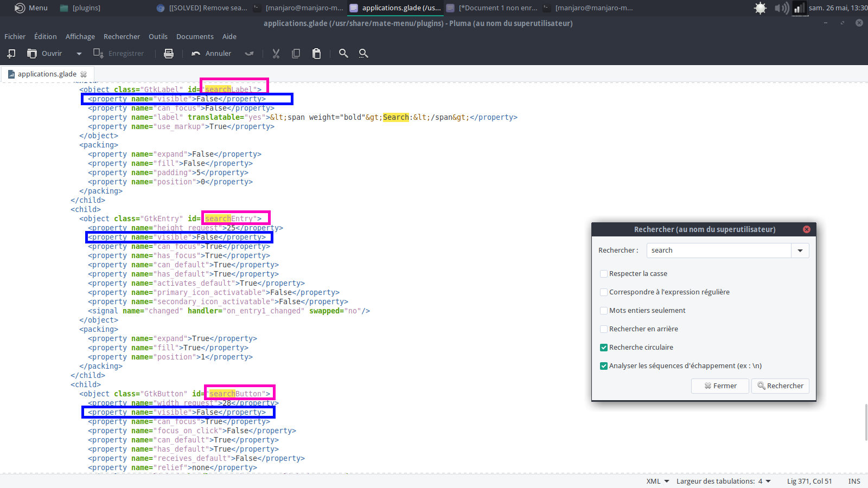Expand the search history dropdown

(x=800, y=251)
